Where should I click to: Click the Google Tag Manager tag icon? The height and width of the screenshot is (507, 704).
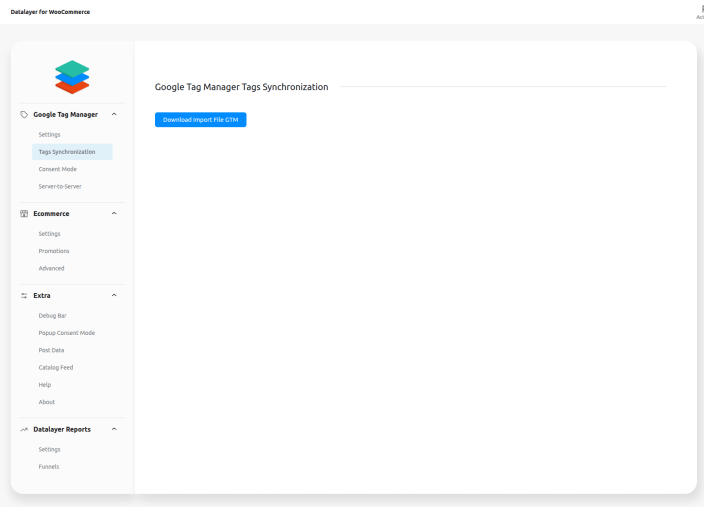click(x=24, y=115)
